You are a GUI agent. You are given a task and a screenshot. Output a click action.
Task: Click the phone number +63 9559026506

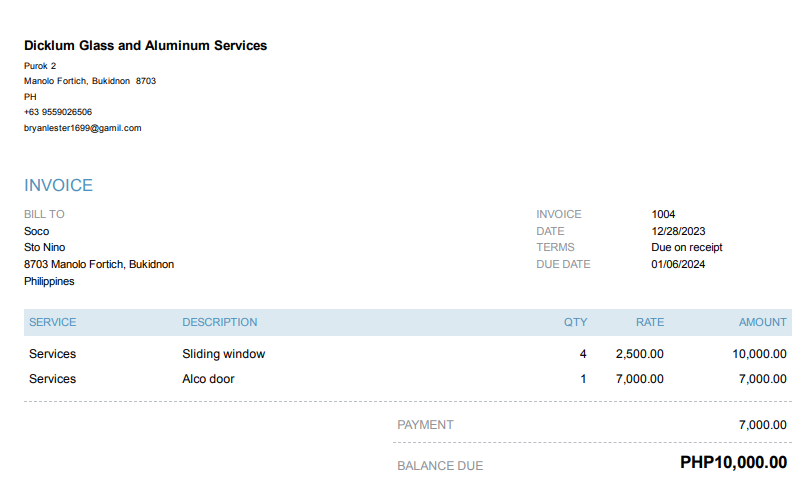pos(58,112)
